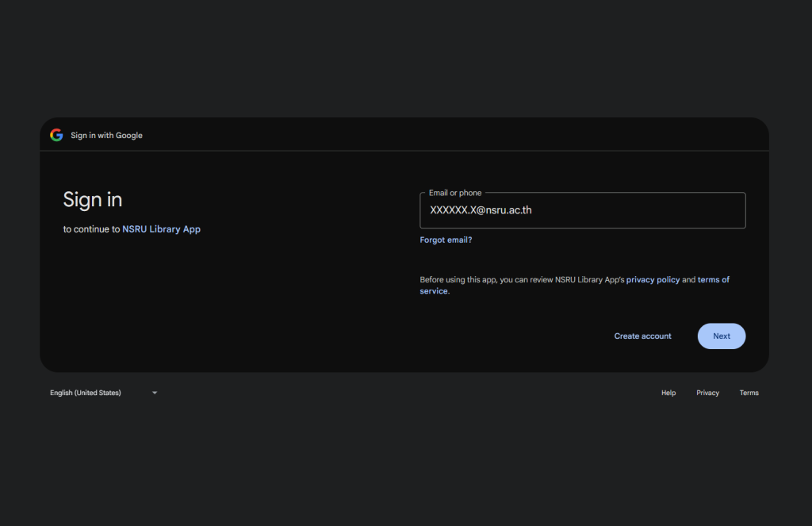Click the "Email or phone" floating label
The image size is (812, 526).
click(x=454, y=193)
